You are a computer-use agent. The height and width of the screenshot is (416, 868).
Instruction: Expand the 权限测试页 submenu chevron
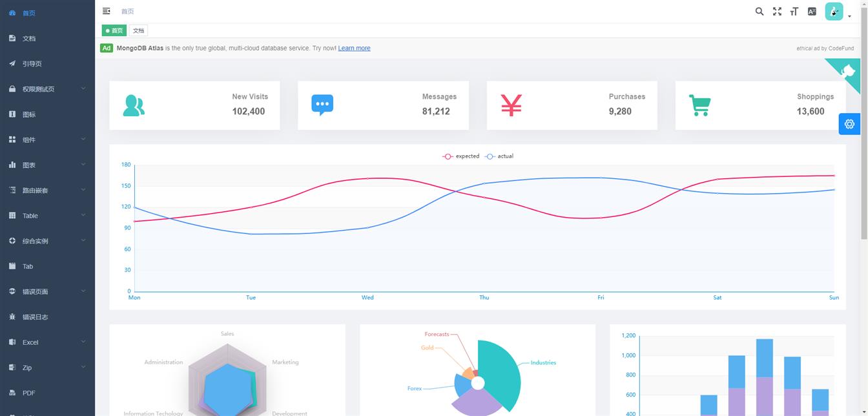83,88
